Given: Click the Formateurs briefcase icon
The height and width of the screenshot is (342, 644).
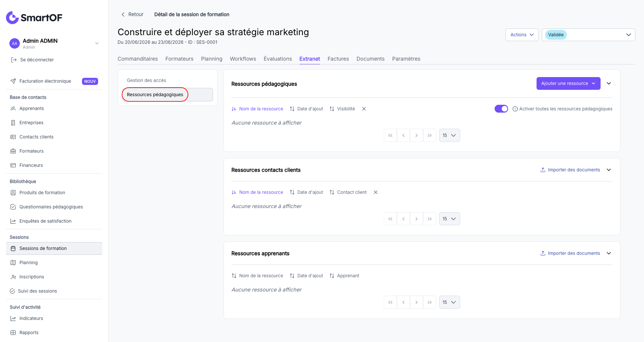Looking at the screenshot, I should (x=13, y=151).
